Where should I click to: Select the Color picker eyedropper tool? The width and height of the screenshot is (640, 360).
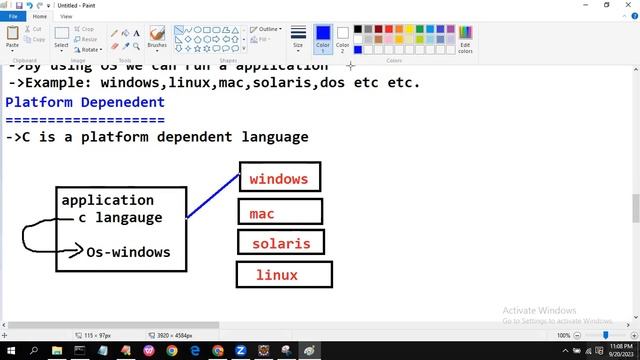coord(126,46)
